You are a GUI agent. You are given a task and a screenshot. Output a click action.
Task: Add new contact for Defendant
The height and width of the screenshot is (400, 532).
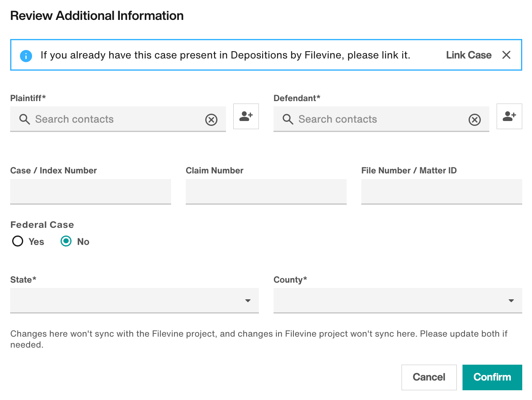point(509,117)
